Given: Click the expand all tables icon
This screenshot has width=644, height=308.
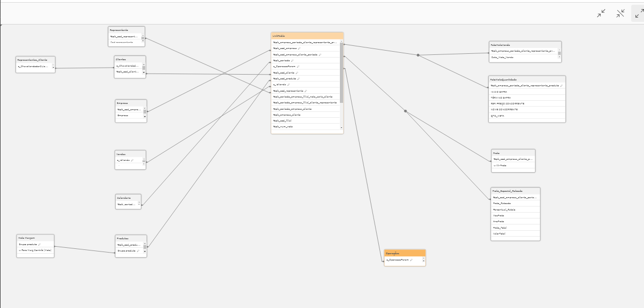Looking at the screenshot, I should click(638, 13).
